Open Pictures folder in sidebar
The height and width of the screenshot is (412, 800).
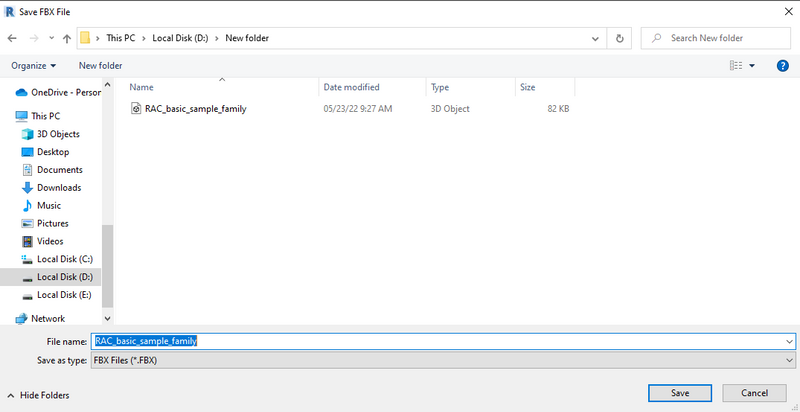[x=53, y=223]
